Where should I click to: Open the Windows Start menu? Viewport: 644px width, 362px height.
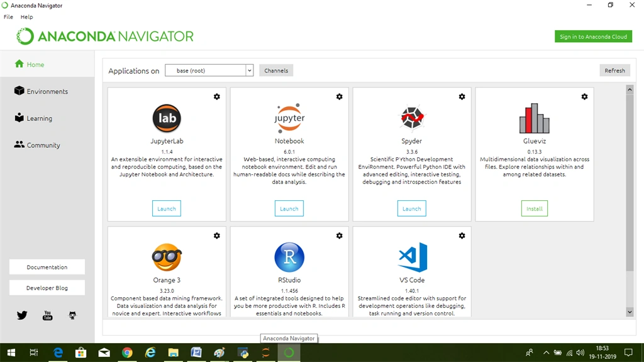point(11,353)
